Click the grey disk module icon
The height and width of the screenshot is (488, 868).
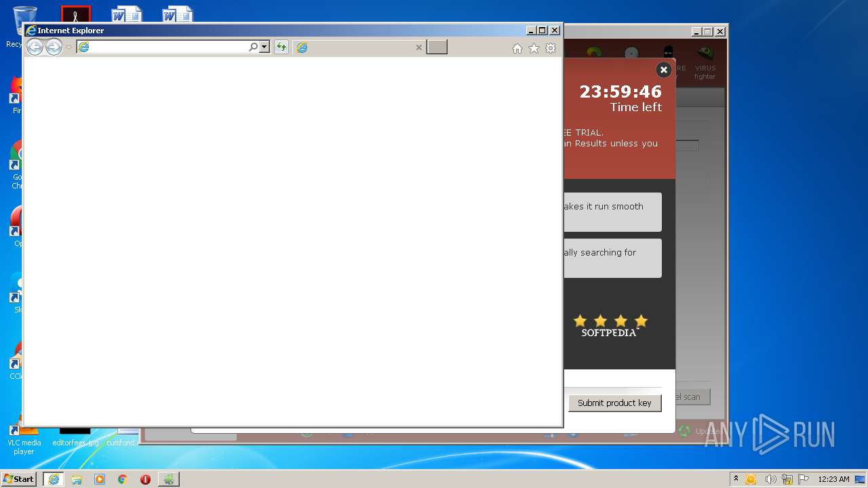(631, 53)
